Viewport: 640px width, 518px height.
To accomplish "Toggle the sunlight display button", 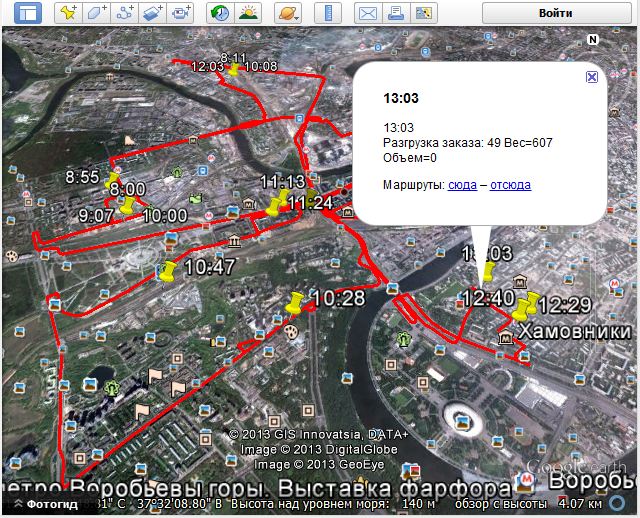I will (x=247, y=13).
